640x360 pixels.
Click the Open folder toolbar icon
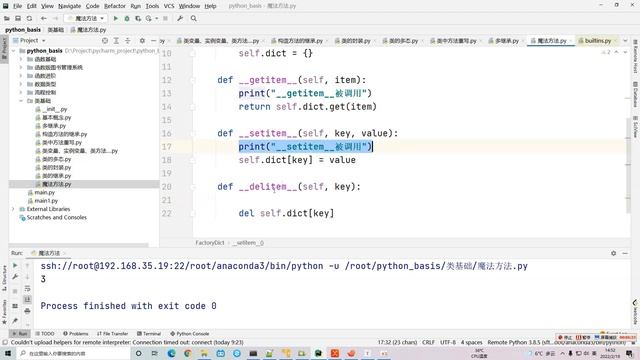coord(7,18)
